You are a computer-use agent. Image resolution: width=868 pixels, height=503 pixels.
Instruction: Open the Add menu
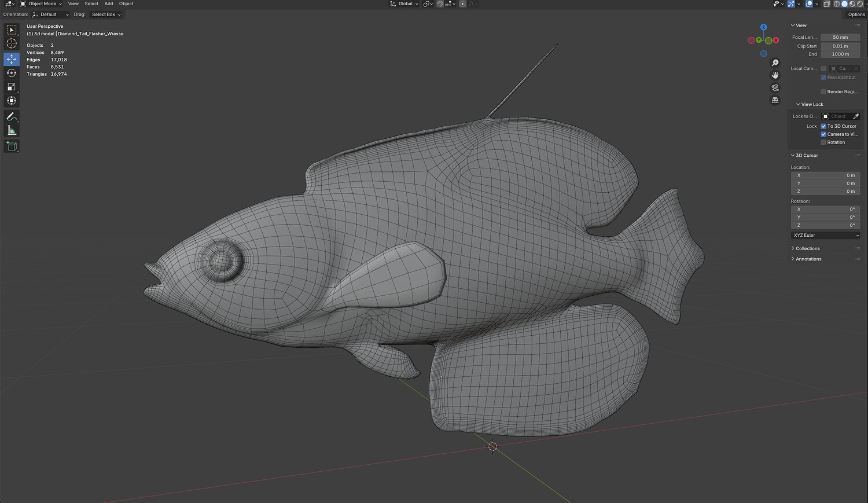[x=109, y=4]
